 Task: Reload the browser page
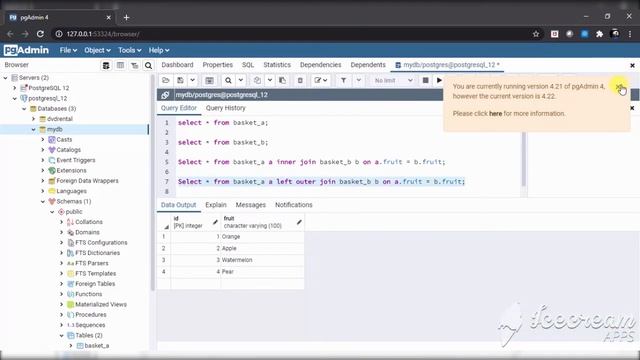40,34
